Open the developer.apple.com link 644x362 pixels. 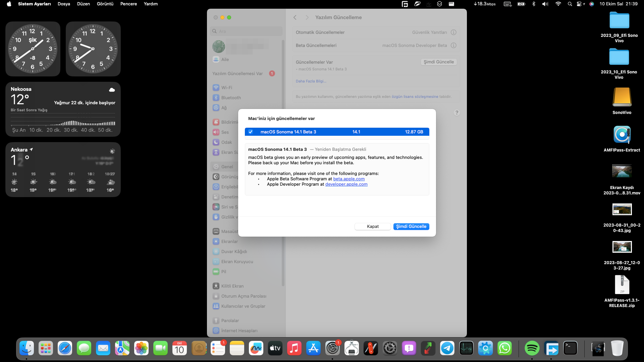pos(346,184)
